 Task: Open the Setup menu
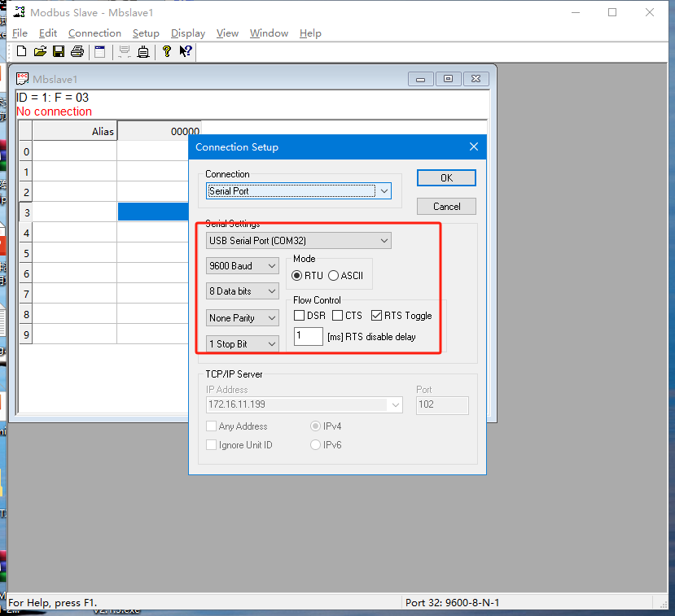pos(146,33)
